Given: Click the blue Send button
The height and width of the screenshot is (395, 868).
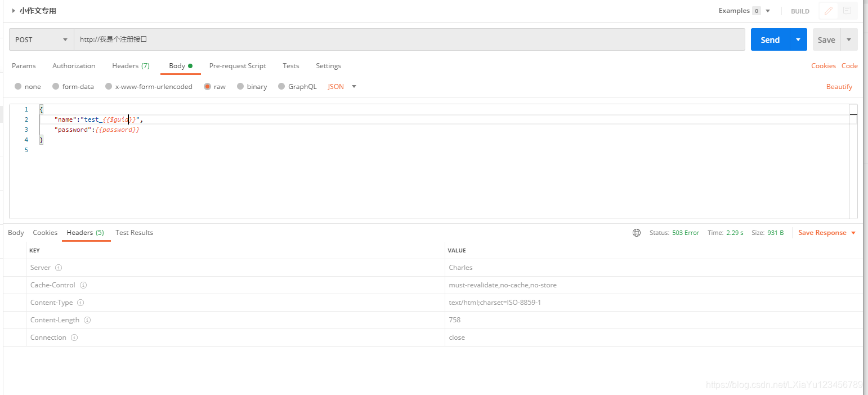Looking at the screenshot, I should (x=770, y=39).
